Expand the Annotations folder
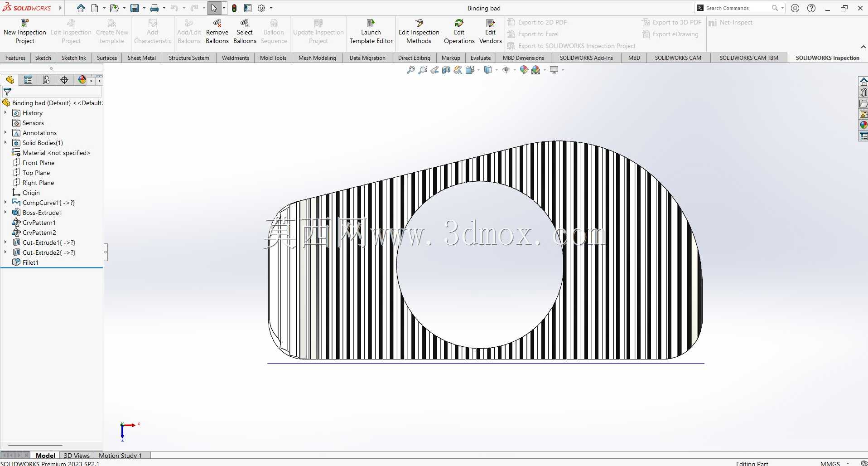Viewport: 868px width, 466px height. click(5, 132)
